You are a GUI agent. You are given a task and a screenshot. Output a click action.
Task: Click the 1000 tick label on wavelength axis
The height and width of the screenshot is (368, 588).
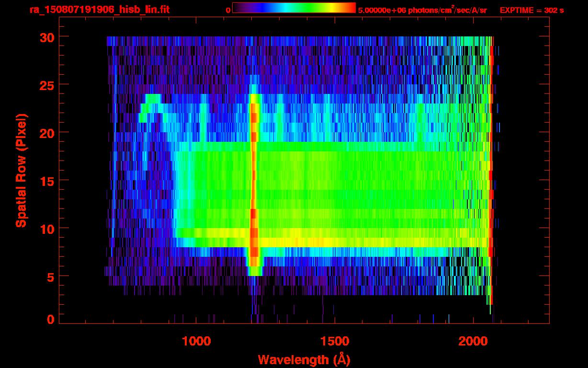point(196,341)
